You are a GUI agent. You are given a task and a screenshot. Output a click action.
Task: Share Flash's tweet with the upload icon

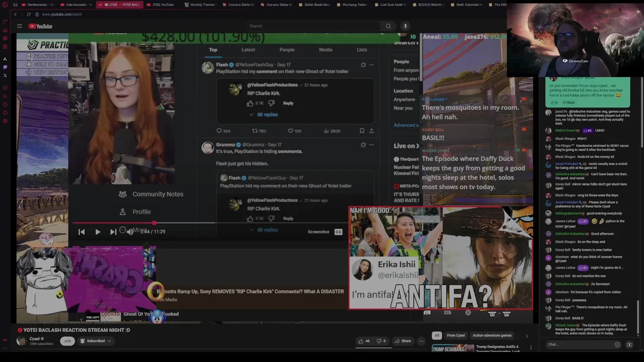click(x=371, y=131)
